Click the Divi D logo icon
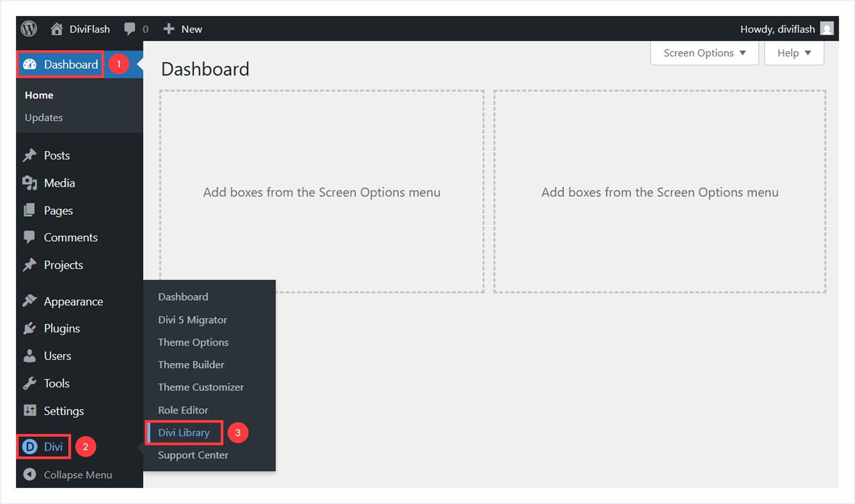 coord(30,446)
